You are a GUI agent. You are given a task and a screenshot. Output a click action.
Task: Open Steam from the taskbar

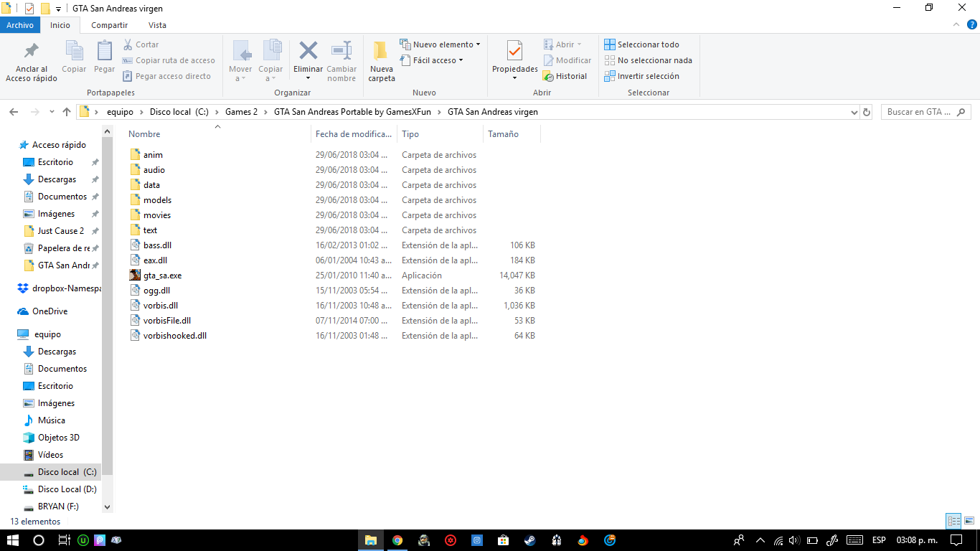pos(529,540)
